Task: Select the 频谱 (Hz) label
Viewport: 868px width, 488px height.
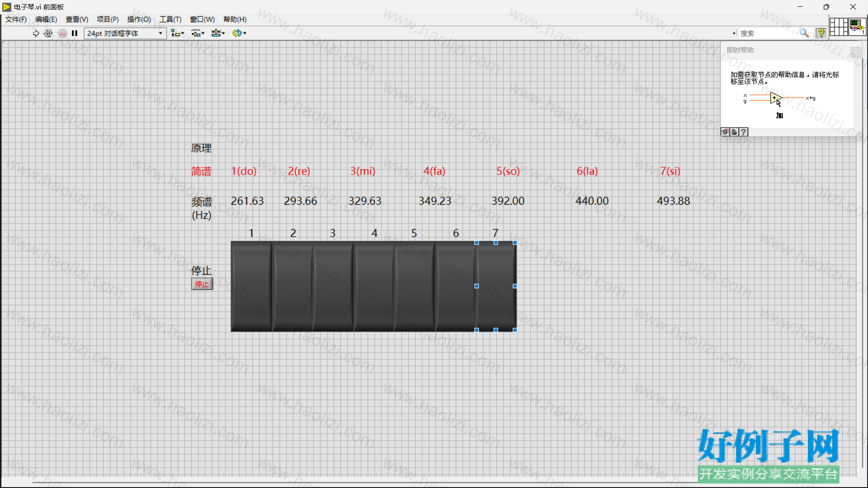Action: [x=202, y=208]
